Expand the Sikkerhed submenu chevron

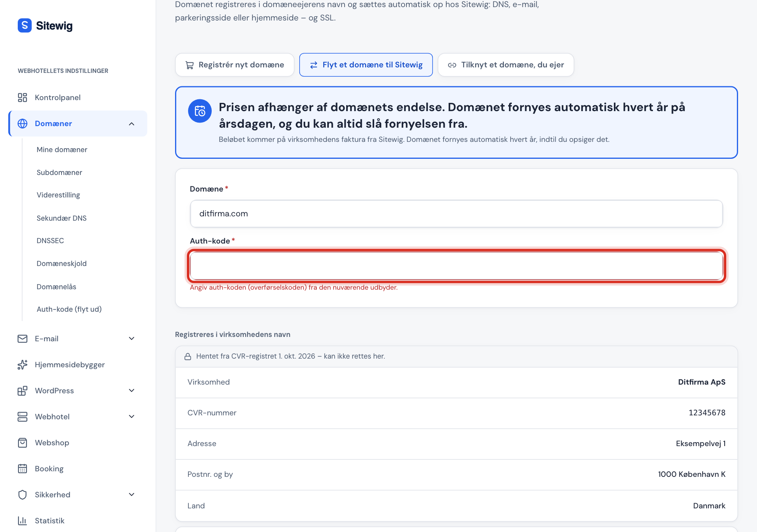pyautogui.click(x=132, y=495)
